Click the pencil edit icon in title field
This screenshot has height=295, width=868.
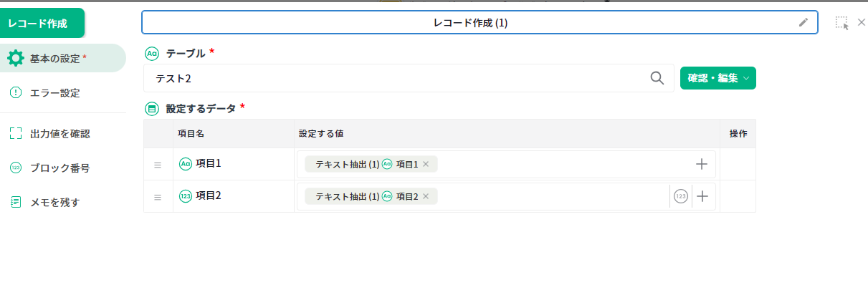803,23
